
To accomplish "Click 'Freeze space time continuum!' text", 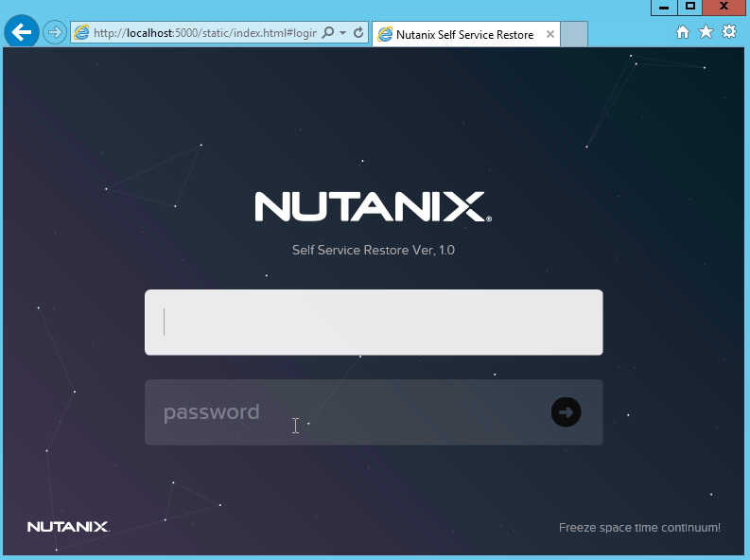I will point(639,528).
